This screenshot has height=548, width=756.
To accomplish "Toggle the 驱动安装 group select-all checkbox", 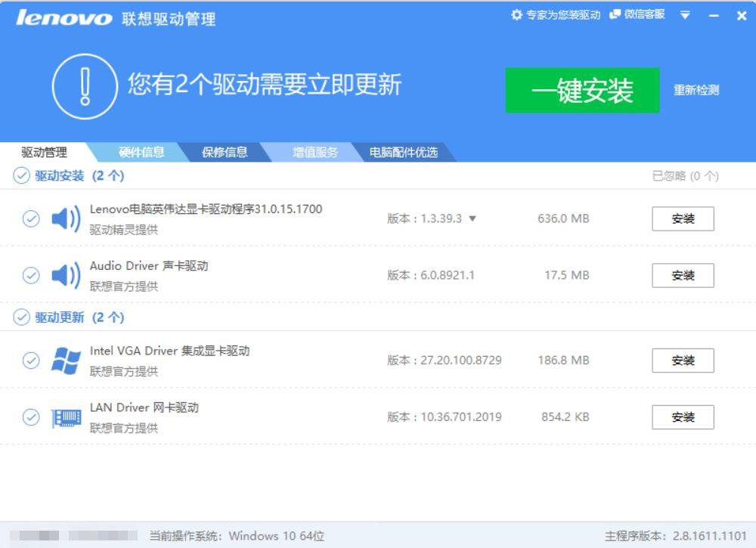I will pyautogui.click(x=22, y=175).
